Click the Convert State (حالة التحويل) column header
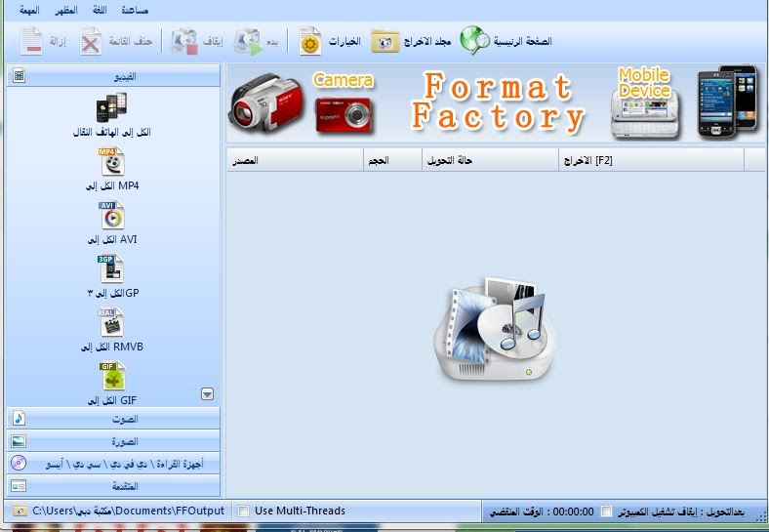 tap(490, 160)
